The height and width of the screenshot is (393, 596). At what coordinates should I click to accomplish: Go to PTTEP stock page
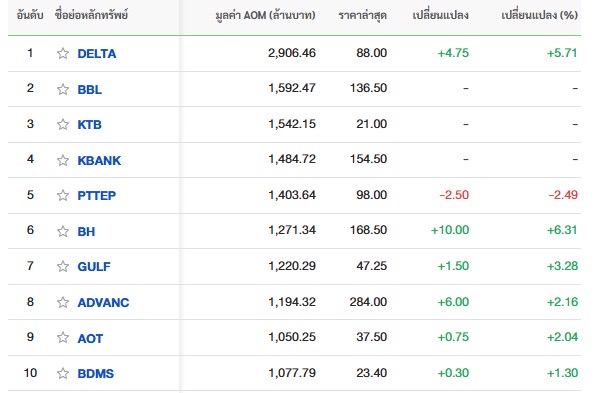coord(97,195)
